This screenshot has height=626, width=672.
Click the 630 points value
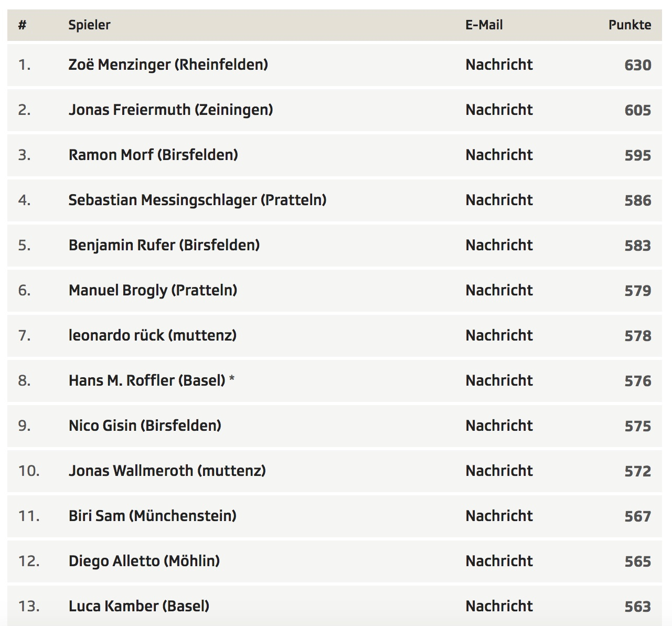click(x=637, y=65)
